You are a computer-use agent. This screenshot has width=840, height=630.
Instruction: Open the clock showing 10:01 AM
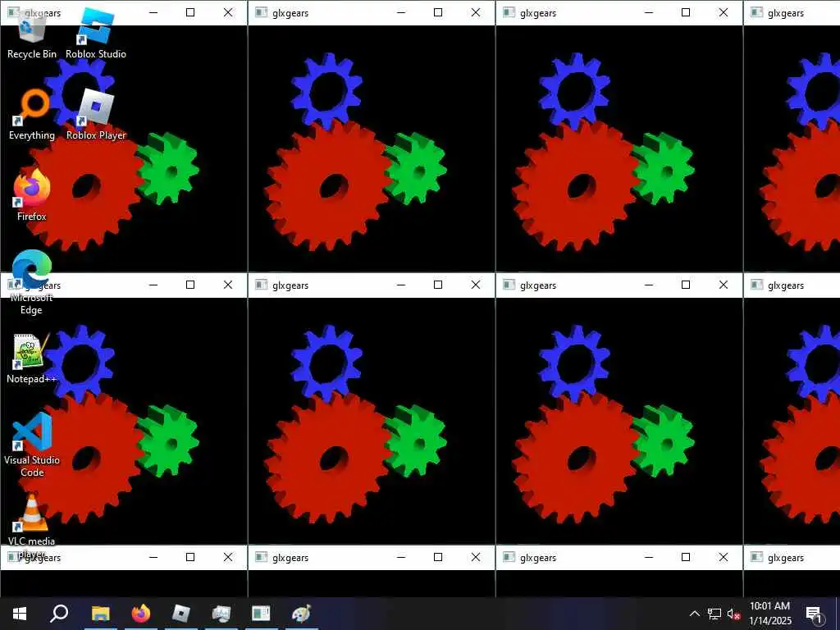coord(769,614)
